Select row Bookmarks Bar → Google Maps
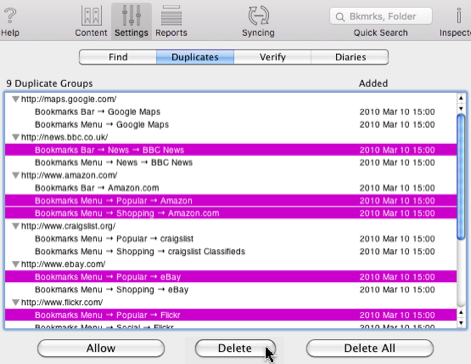Image resolution: width=471 pixels, height=364 pixels. [231, 112]
